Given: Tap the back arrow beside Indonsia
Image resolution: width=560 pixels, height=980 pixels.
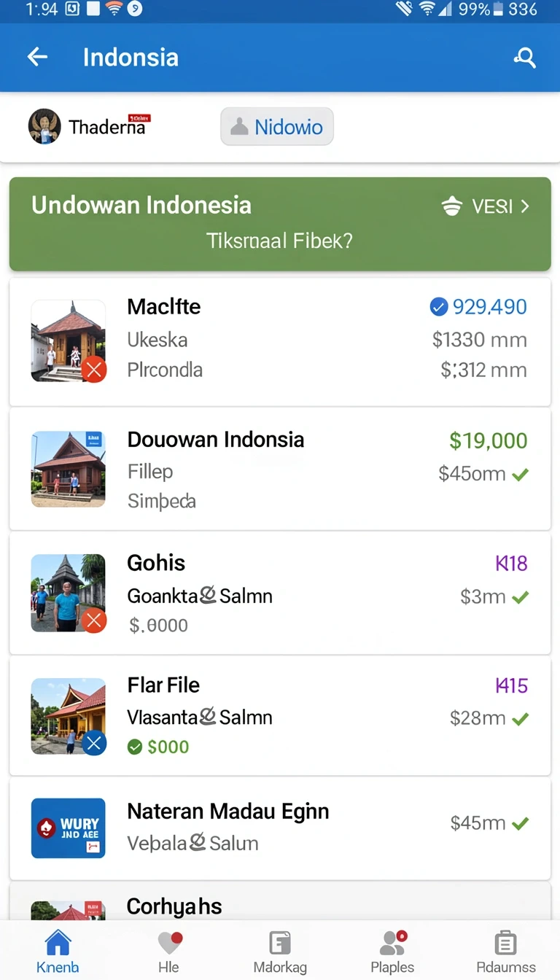Looking at the screenshot, I should coord(37,57).
